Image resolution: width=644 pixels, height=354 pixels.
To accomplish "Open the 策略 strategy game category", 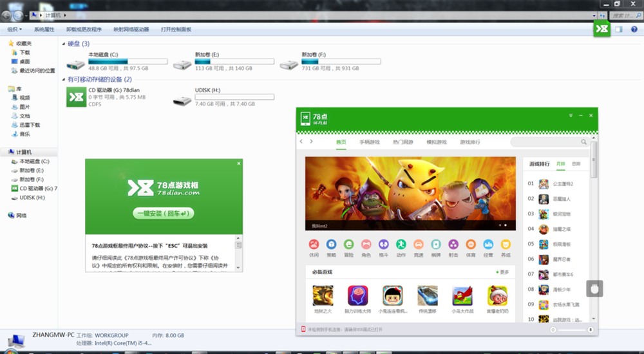I will tap(331, 245).
